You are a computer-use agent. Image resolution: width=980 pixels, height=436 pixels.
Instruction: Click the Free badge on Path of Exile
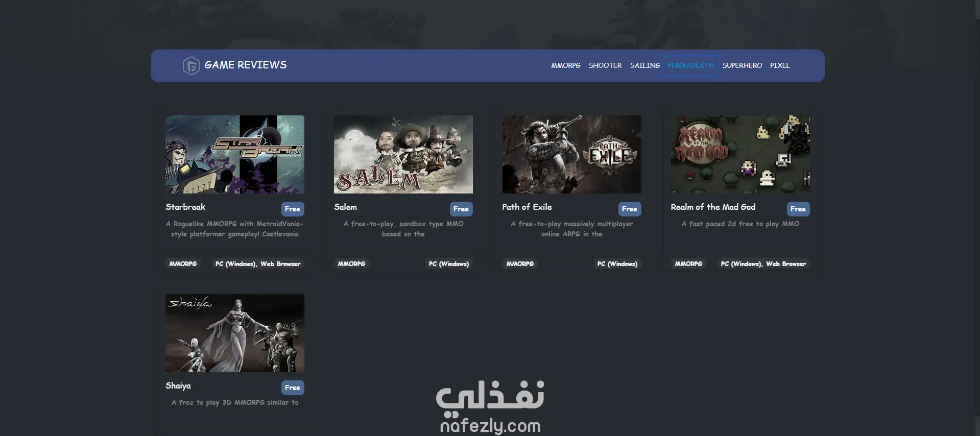click(630, 209)
